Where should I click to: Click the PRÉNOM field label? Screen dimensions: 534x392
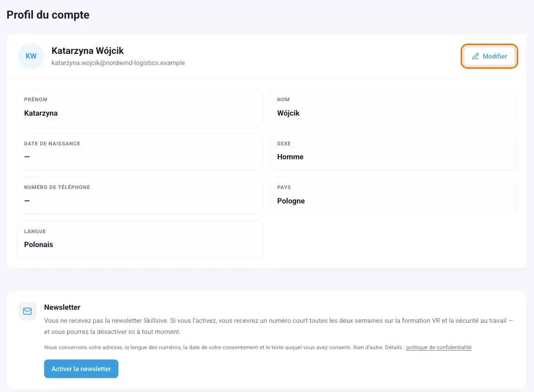click(x=36, y=99)
